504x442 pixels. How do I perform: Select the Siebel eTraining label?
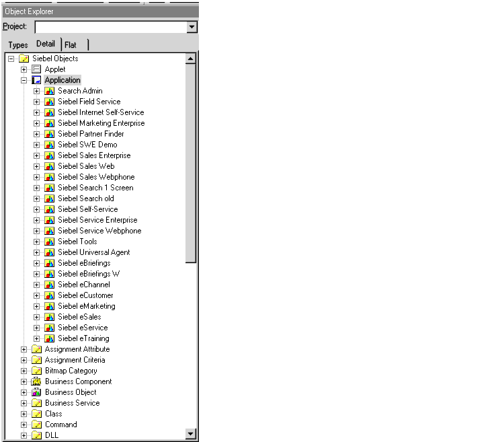pos(83,338)
